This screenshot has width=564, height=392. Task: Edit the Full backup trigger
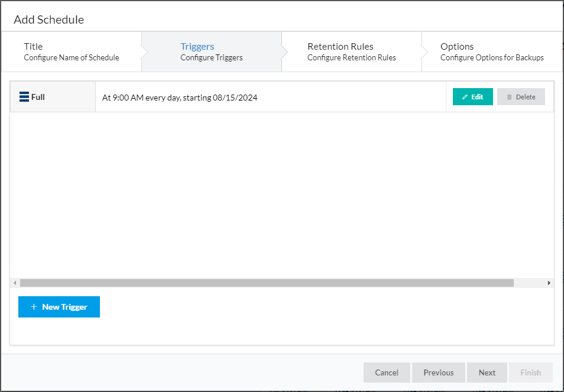472,97
